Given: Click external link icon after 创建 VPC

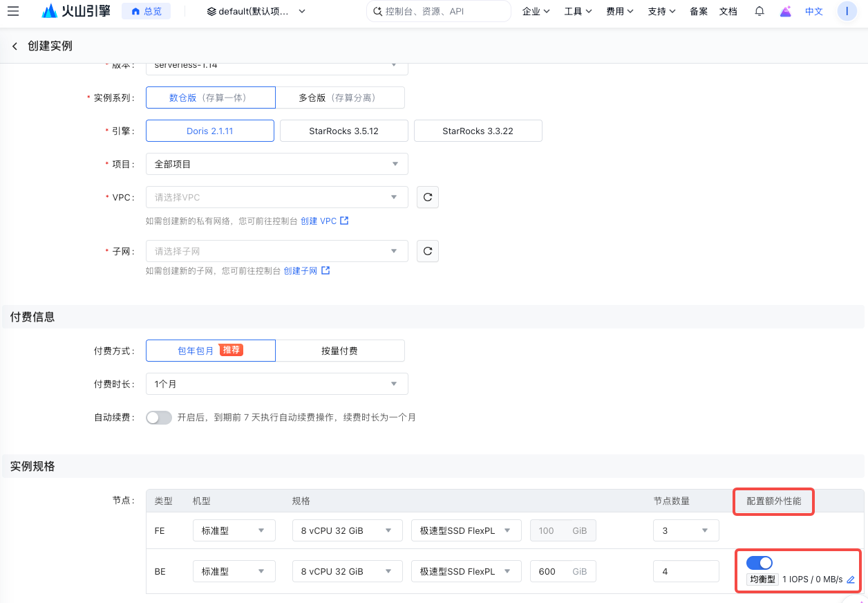Looking at the screenshot, I should click(344, 221).
